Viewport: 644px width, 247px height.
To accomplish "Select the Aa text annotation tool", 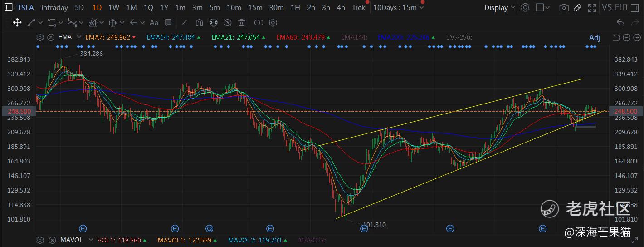I will point(154,22).
